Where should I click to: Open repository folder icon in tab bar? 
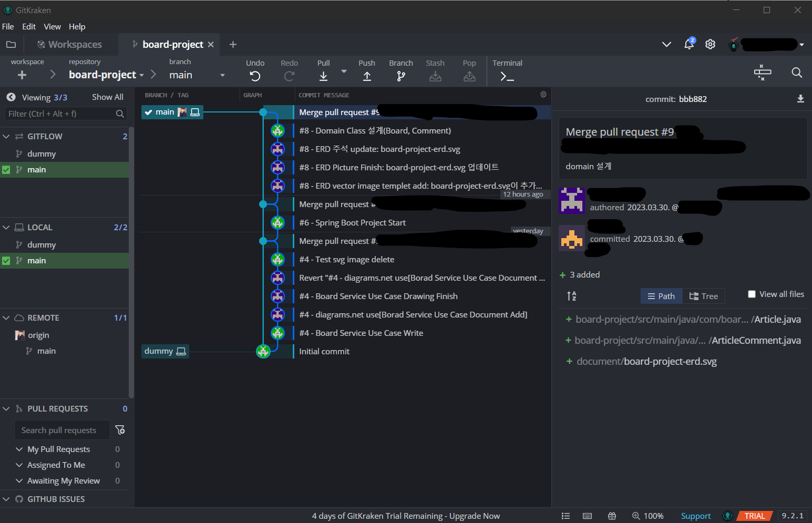(x=11, y=44)
